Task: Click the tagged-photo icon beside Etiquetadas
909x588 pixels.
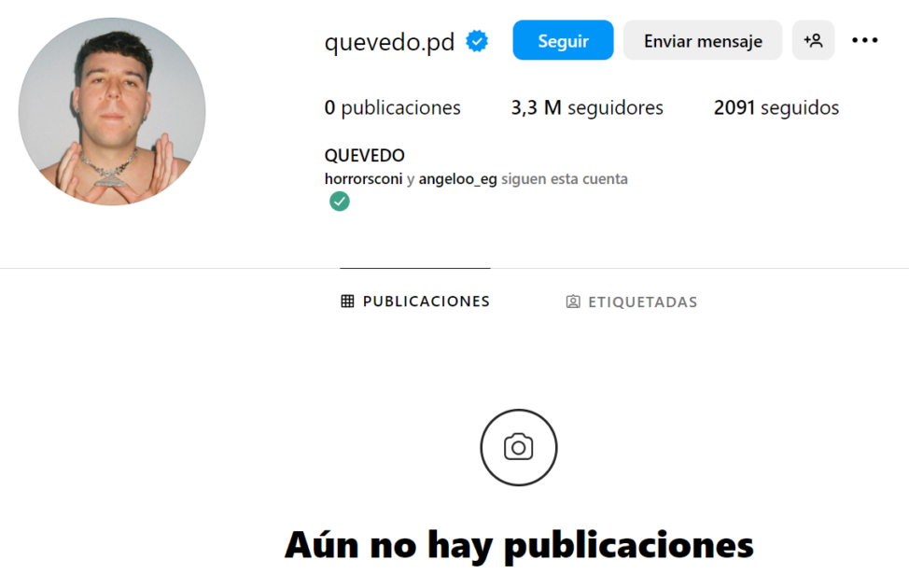Action: click(x=573, y=301)
